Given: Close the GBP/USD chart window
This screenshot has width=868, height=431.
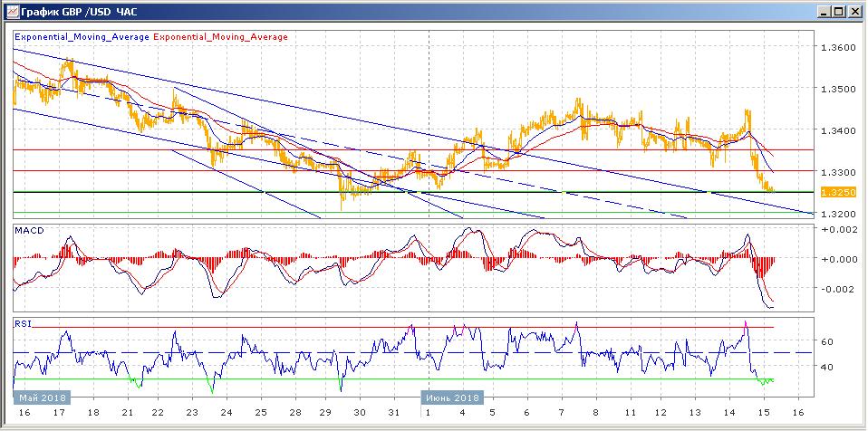Looking at the screenshot, I should (x=855, y=11).
